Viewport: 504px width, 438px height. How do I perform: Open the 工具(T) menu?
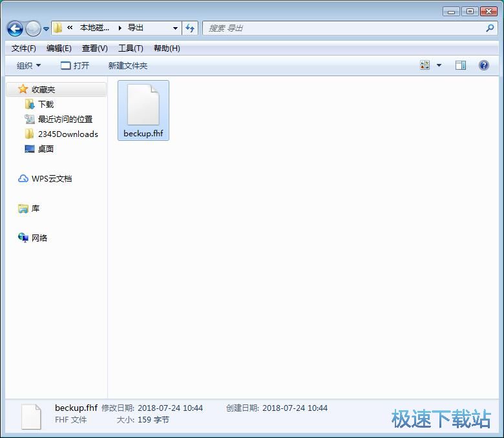click(x=131, y=48)
